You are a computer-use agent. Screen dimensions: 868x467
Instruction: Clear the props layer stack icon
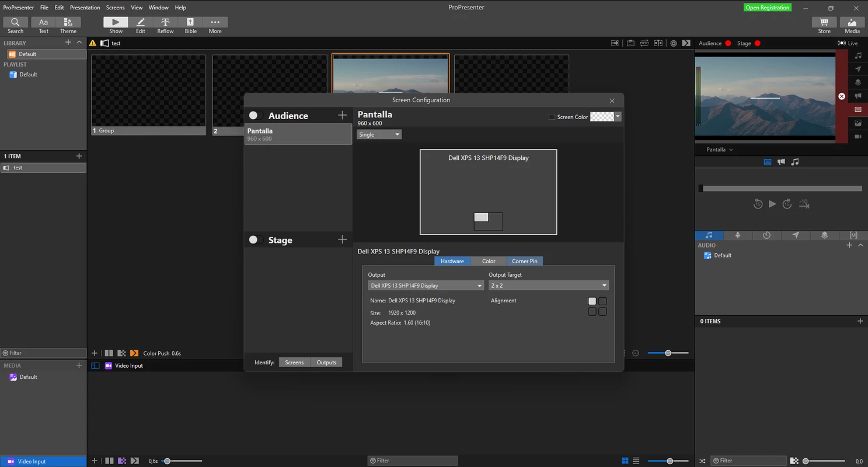857,82
